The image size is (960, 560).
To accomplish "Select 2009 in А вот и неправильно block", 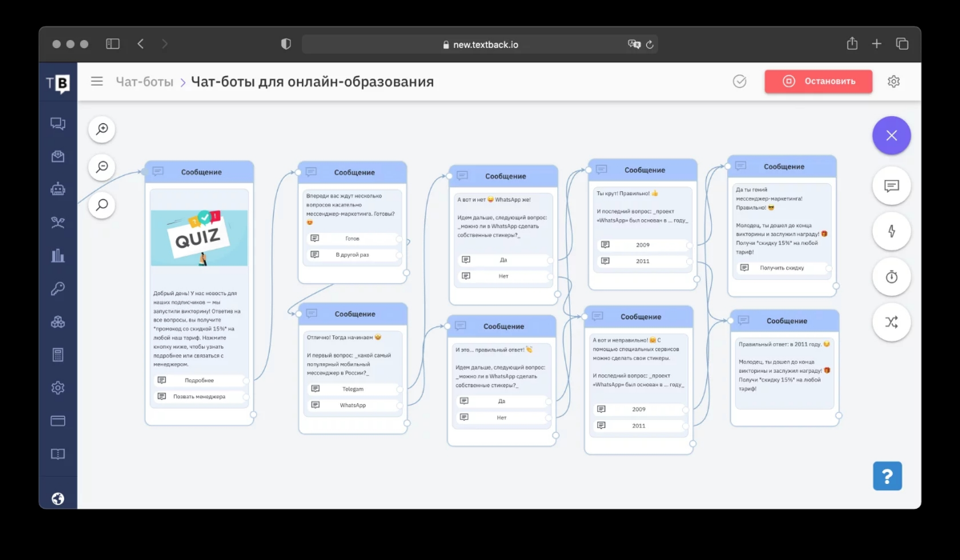I will point(639,409).
